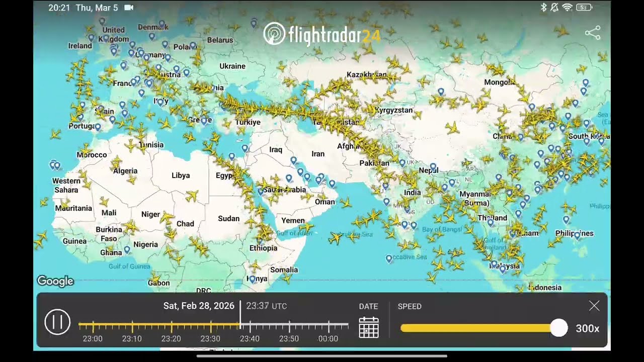Select the airport pin in Kazakhstan
Screen dimensions: 644x362
(x=441, y=92)
